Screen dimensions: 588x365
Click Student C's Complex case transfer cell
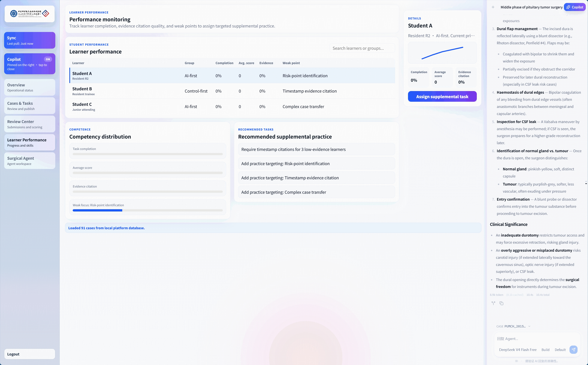point(303,106)
